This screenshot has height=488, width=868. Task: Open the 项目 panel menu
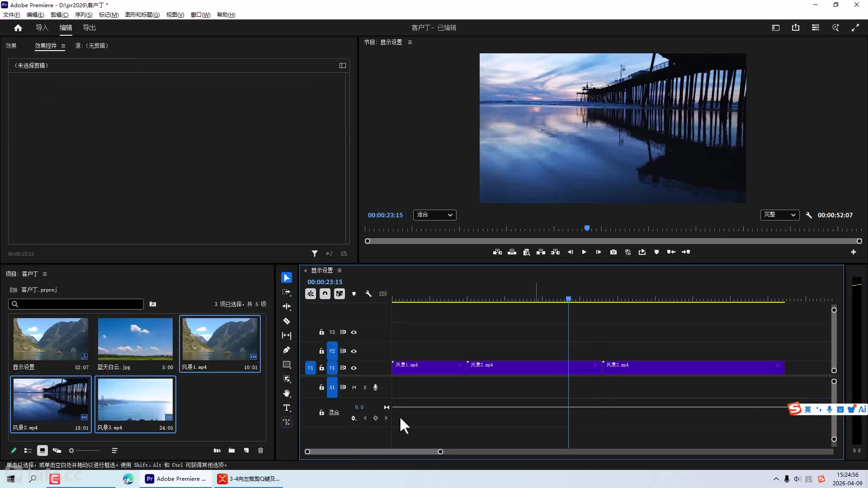click(45, 274)
